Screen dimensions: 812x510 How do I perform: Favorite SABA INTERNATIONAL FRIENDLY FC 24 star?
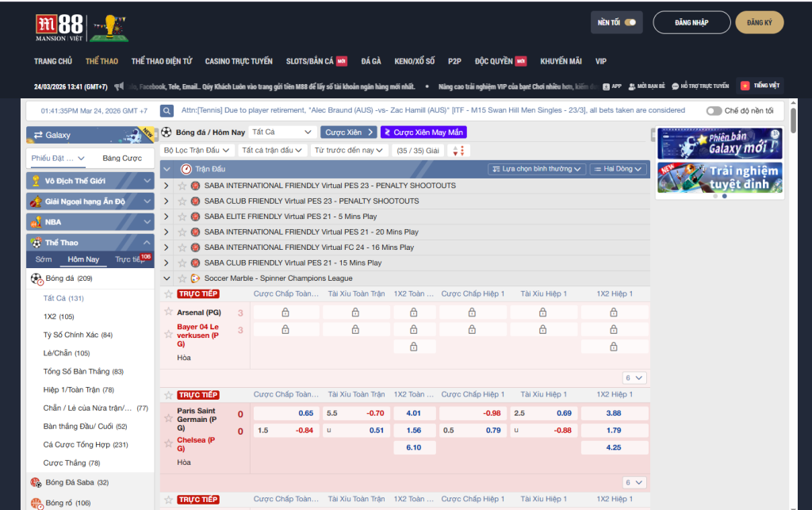pyautogui.click(x=182, y=247)
